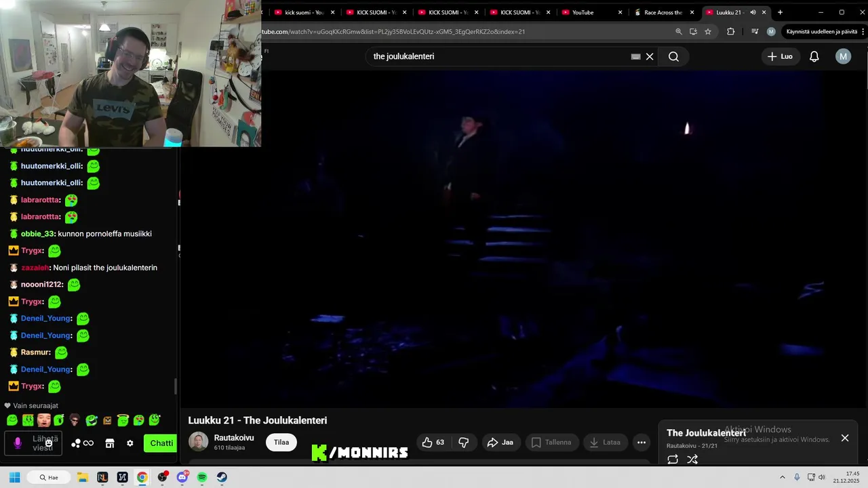Open File Explorer from the taskbar

pyautogui.click(x=82, y=477)
